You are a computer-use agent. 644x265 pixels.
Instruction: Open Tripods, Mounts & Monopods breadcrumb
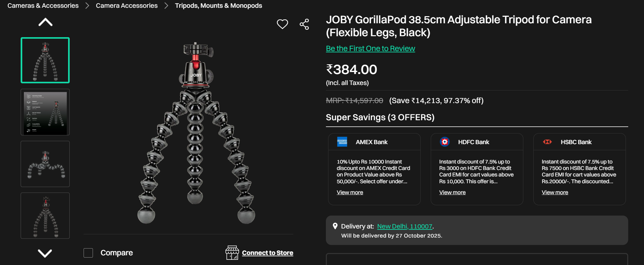pos(218,5)
